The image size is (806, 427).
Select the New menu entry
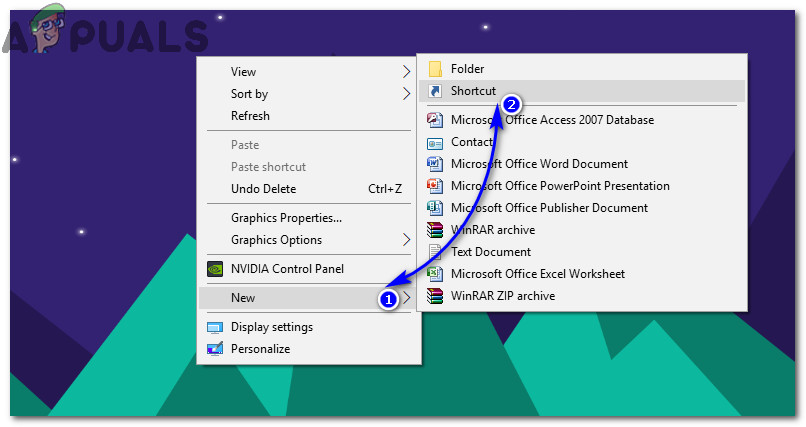[309, 298]
